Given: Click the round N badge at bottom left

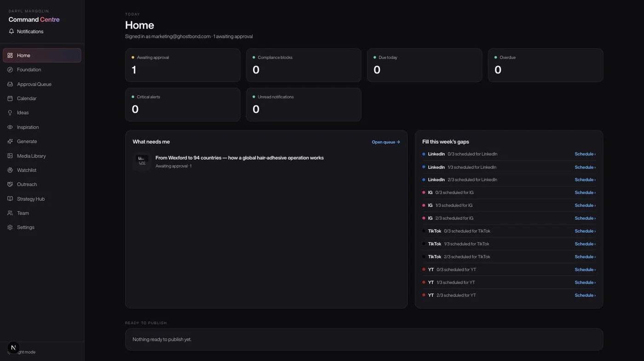Looking at the screenshot, I should (x=13, y=348).
